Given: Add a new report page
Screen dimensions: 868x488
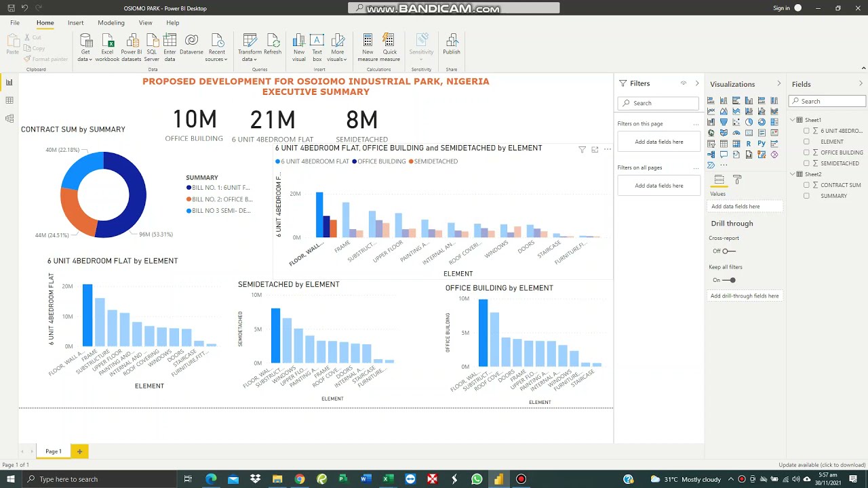Looking at the screenshot, I should pos(79,451).
